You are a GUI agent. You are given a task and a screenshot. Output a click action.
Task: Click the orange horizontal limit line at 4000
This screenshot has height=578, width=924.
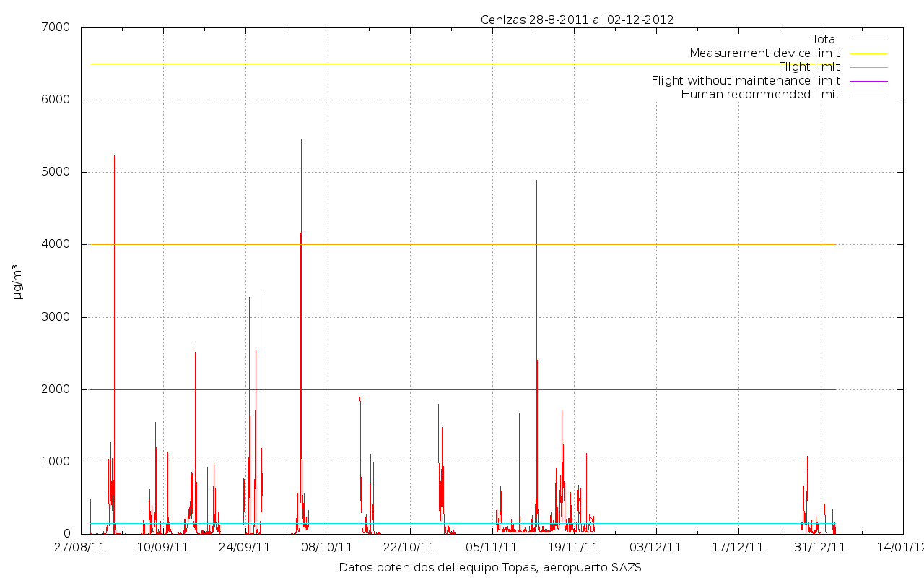[x=463, y=244]
